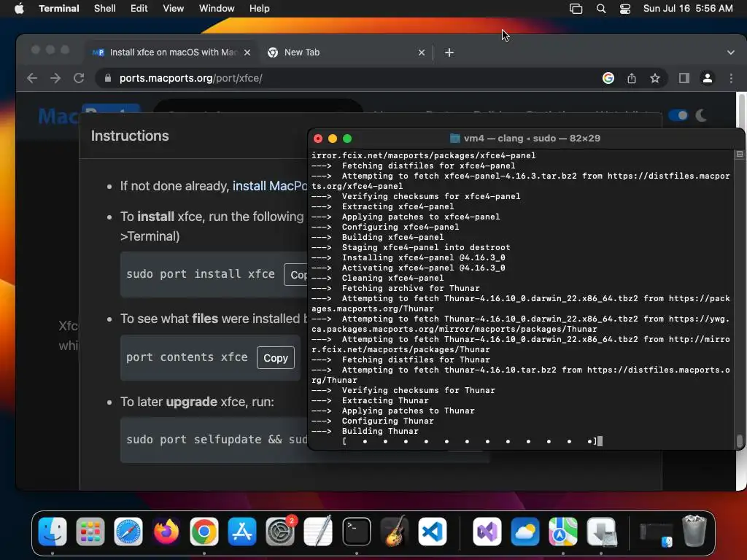Open the Terminal app menu

tap(58, 8)
